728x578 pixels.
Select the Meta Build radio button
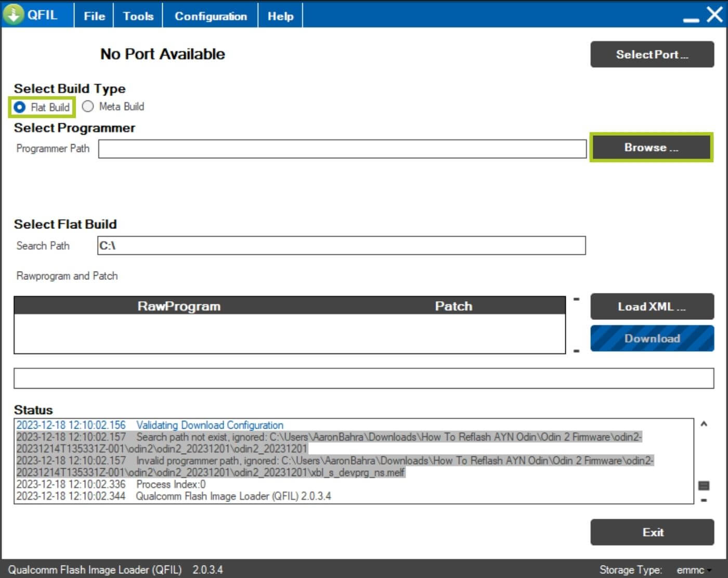tap(88, 106)
